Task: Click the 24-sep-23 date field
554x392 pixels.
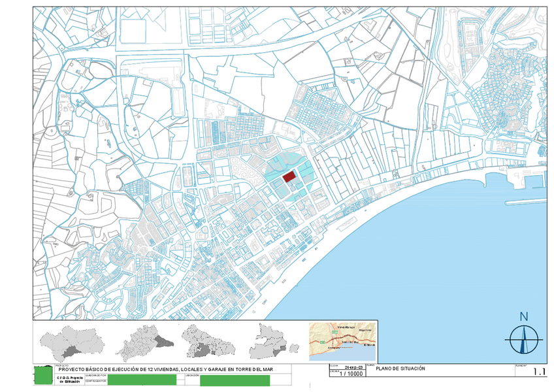Action: click(x=352, y=368)
